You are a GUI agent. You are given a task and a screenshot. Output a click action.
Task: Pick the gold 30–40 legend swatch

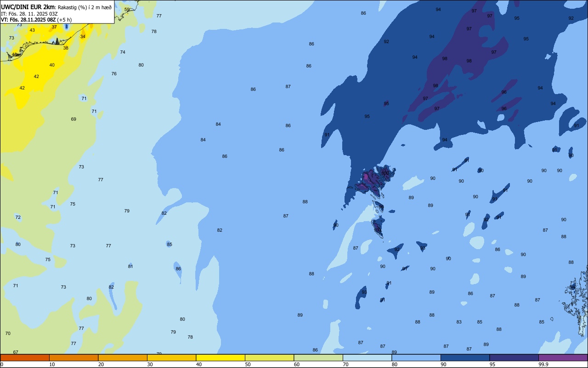171,357
